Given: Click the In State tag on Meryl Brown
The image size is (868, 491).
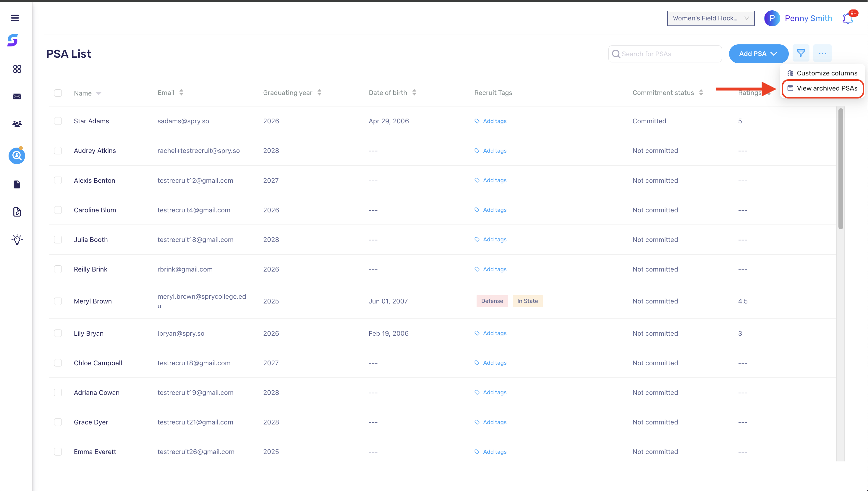Looking at the screenshot, I should point(527,301).
